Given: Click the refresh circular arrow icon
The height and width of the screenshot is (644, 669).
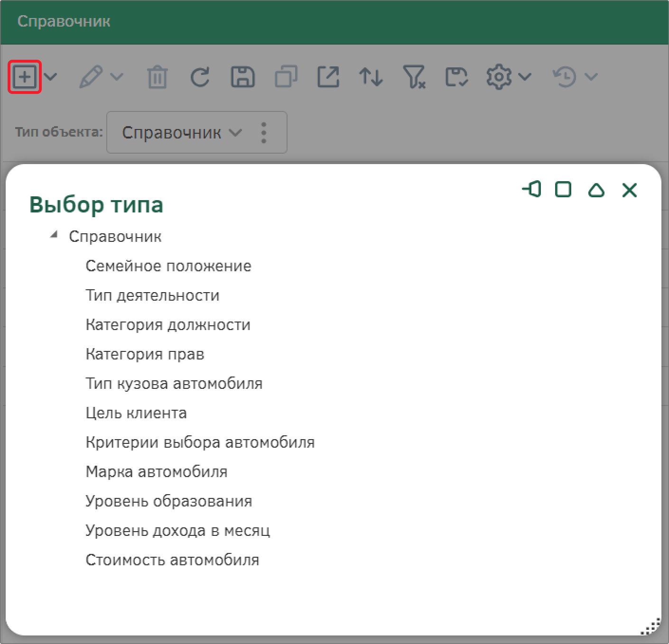Looking at the screenshot, I should 200,77.
